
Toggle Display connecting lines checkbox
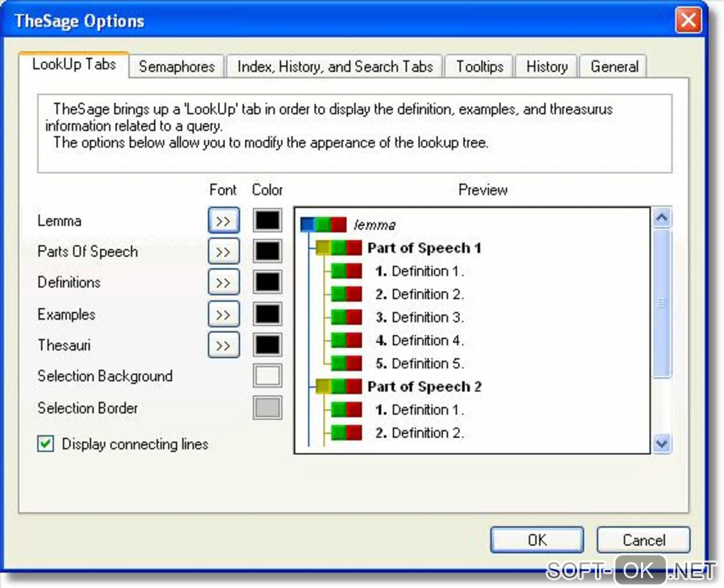[45, 444]
